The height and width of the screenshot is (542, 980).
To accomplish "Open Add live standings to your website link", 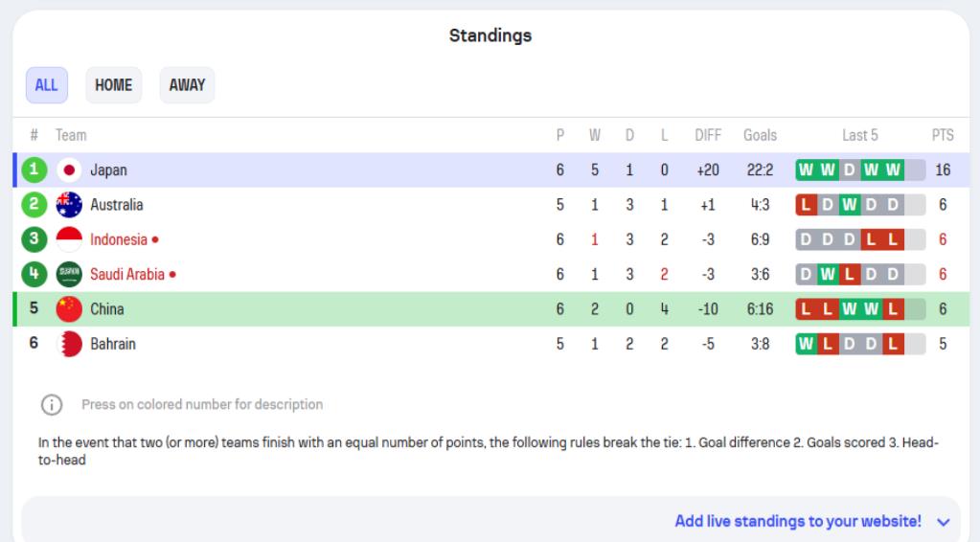I will click(797, 522).
